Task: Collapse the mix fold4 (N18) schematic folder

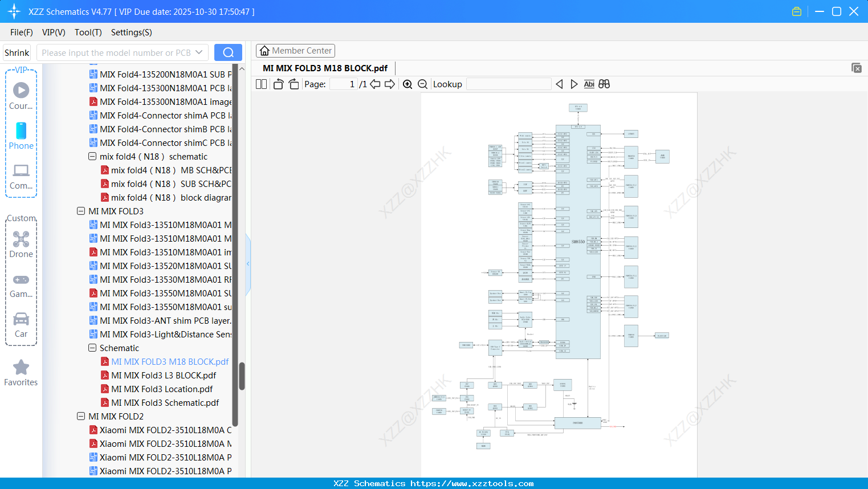Action: [92, 156]
